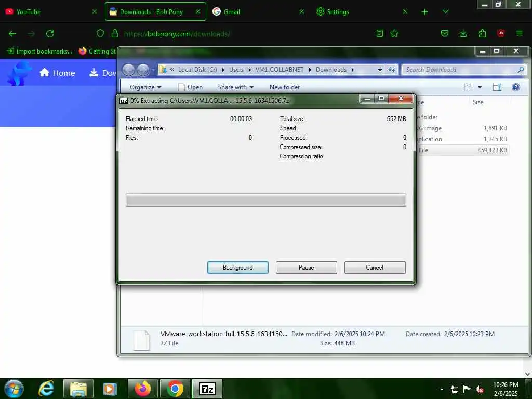
Task: Select Users in the Explorer breadcrumb
Action: (x=236, y=70)
